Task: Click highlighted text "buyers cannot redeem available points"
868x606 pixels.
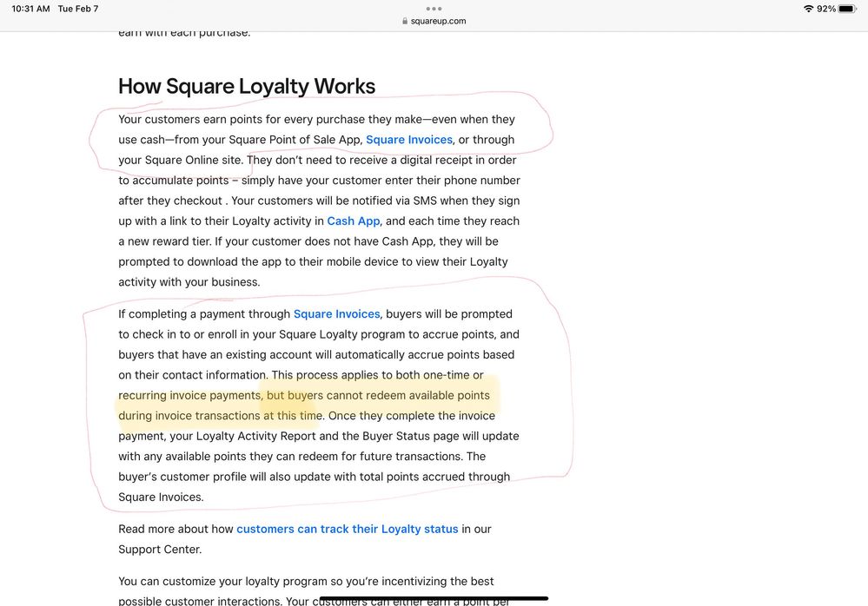Action: [x=388, y=396]
